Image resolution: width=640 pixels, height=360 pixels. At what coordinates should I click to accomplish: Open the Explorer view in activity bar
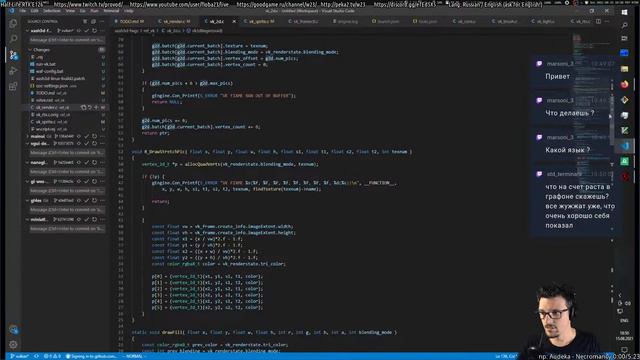click(x=13, y=23)
